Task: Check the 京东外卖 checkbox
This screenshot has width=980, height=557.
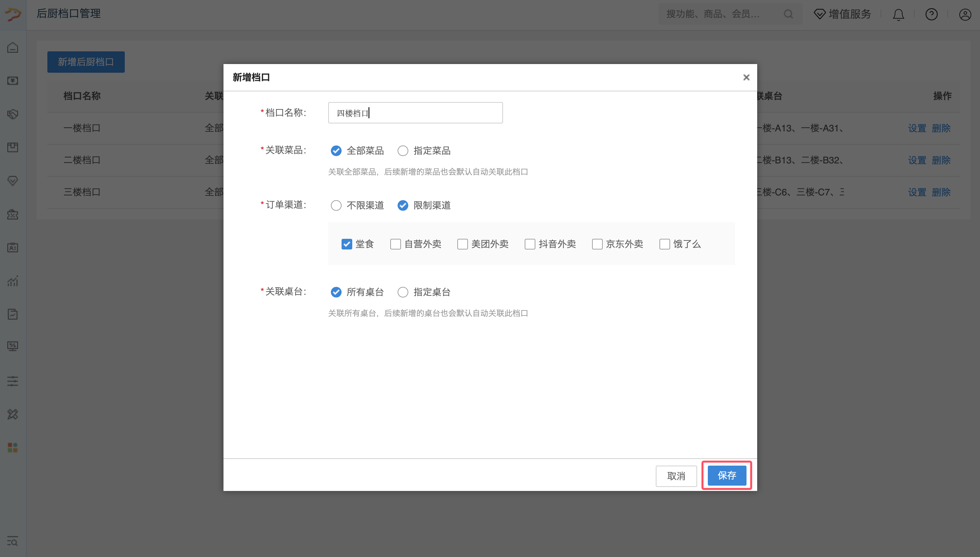Action: [597, 244]
